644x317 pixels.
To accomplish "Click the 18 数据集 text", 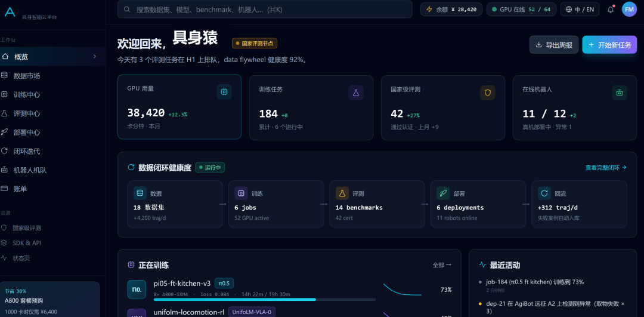I will pos(149,208).
